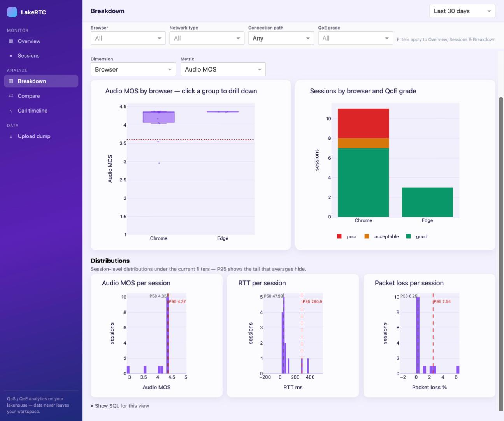Image resolution: width=504 pixels, height=421 pixels.
Task: Open the Dimension dropdown set to Browser
Action: point(133,69)
